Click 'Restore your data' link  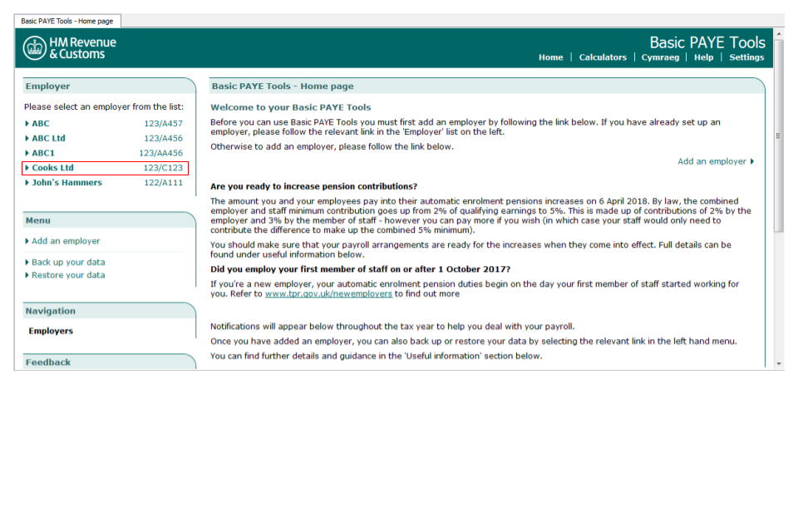click(x=68, y=275)
